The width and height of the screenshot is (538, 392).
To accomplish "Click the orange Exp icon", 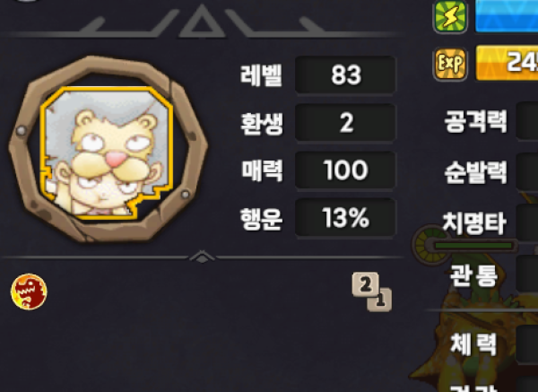I will pyautogui.click(x=450, y=65).
